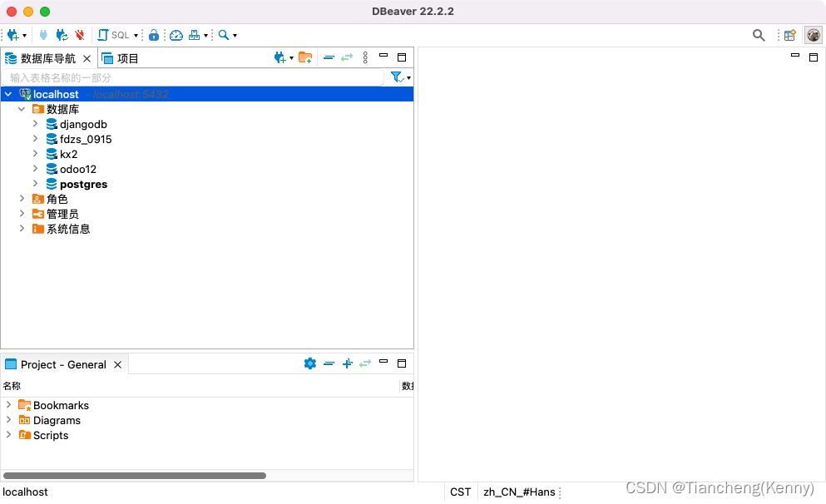This screenshot has width=826, height=504.
Task: Click Collapse All icon in Project panel
Action: point(329,363)
